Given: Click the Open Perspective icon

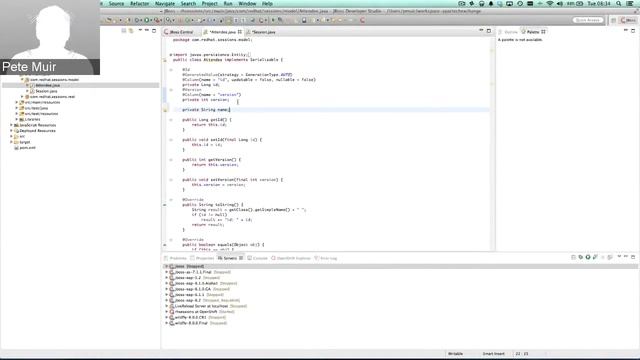Looking at the screenshot, I should [613, 20].
